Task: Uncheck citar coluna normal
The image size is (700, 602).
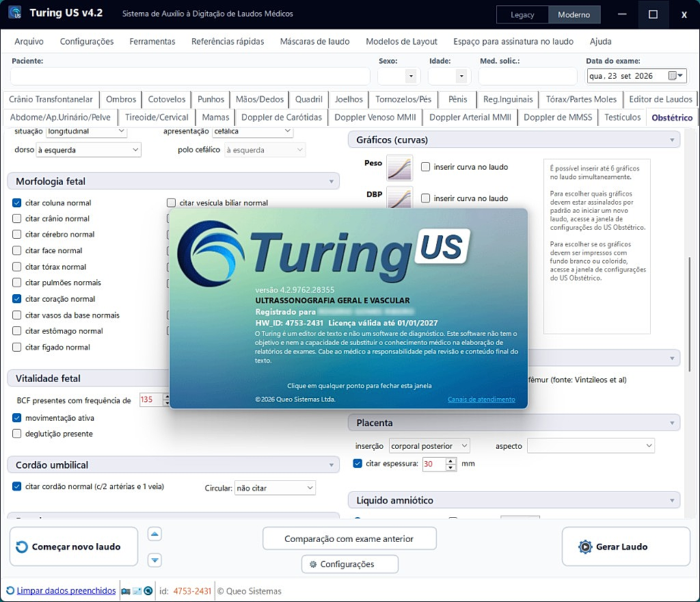Action: tap(17, 202)
